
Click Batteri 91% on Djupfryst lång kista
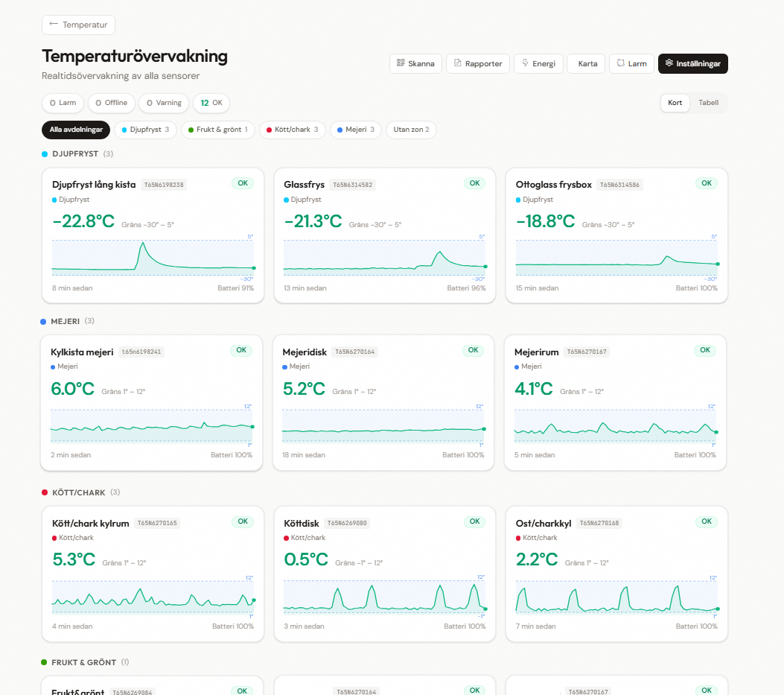(x=235, y=288)
